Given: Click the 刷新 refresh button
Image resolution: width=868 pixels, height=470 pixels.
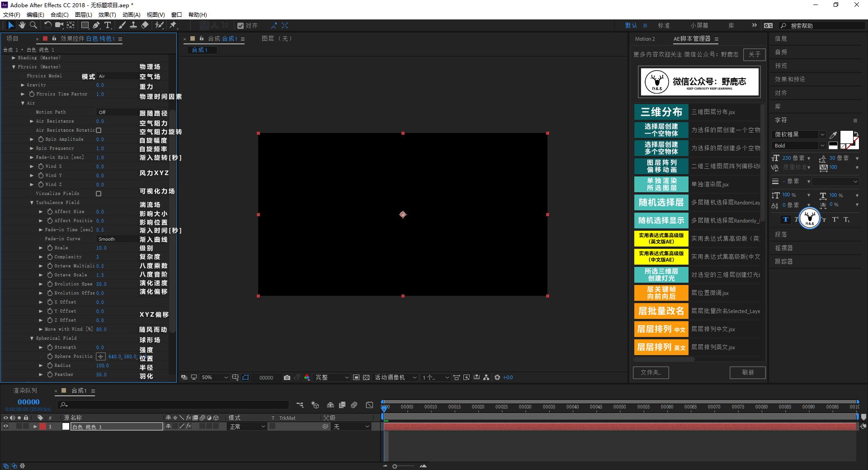Looking at the screenshot, I should click(x=747, y=372).
